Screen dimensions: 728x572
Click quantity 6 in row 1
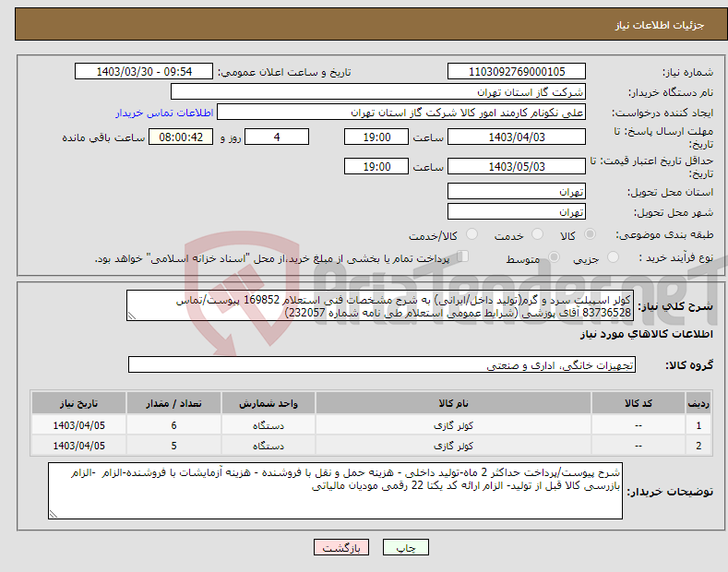tap(173, 425)
